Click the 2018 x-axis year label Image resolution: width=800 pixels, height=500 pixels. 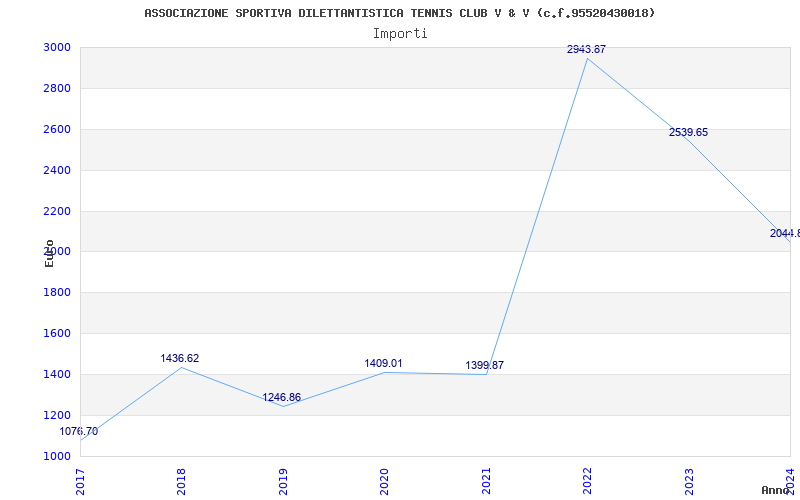coord(181,482)
